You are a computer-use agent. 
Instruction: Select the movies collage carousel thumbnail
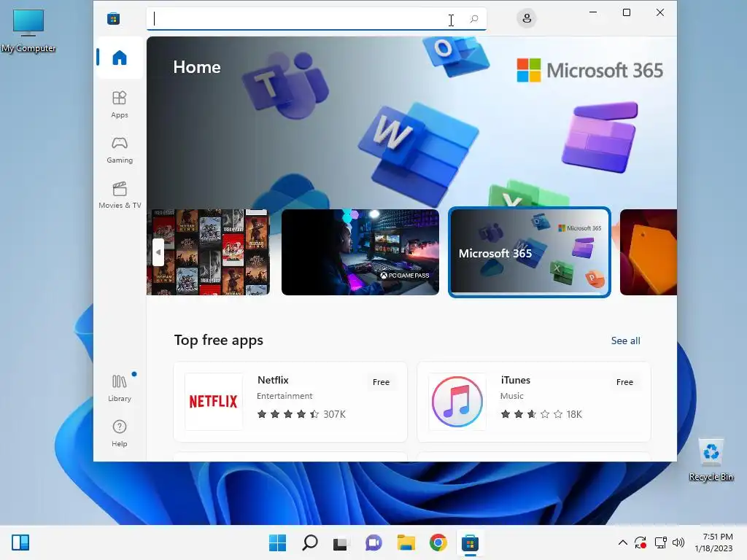tap(208, 252)
